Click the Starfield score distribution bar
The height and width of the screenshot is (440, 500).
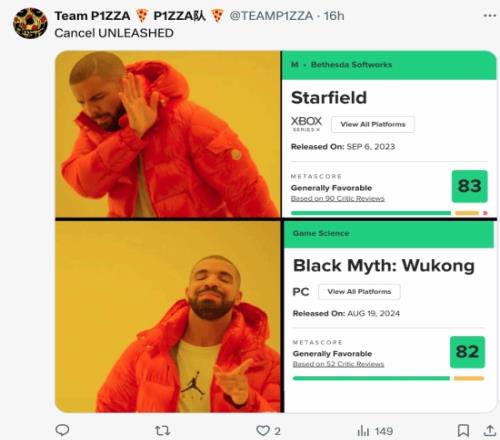click(x=389, y=213)
